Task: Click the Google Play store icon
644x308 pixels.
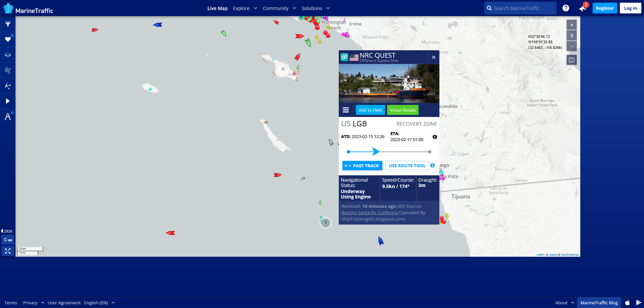Action: pyautogui.click(x=639, y=303)
